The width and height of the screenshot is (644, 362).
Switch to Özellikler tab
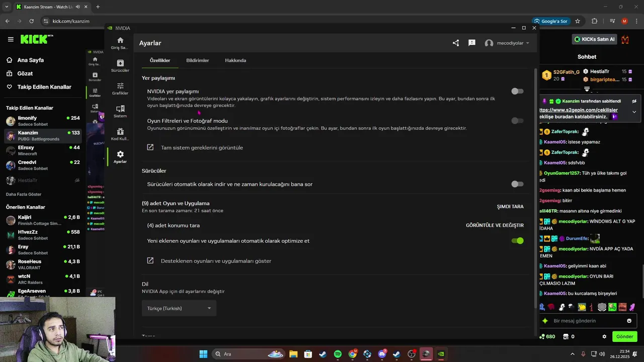[x=160, y=60]
